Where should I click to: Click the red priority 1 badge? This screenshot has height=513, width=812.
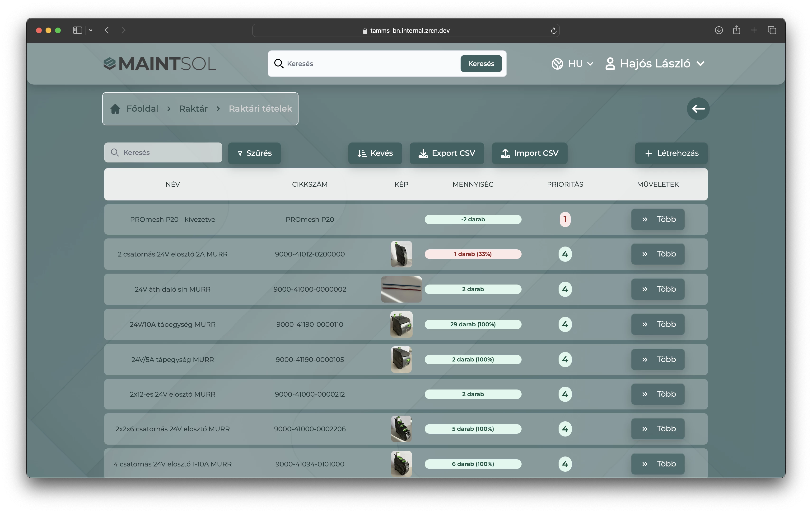point(565,219)
